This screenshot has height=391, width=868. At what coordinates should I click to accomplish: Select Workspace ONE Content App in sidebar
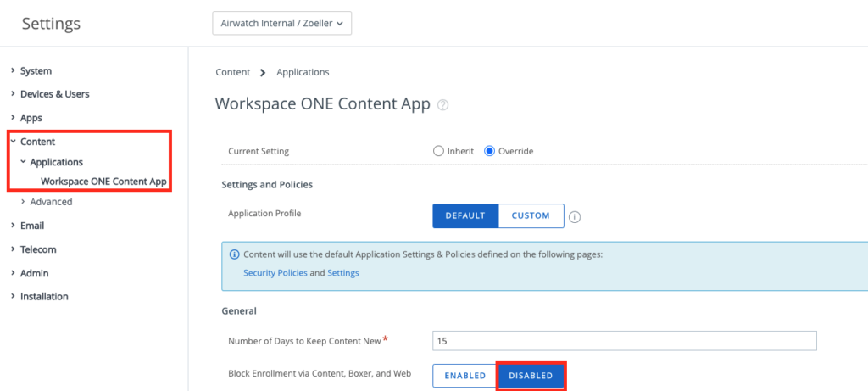(103, 182)
